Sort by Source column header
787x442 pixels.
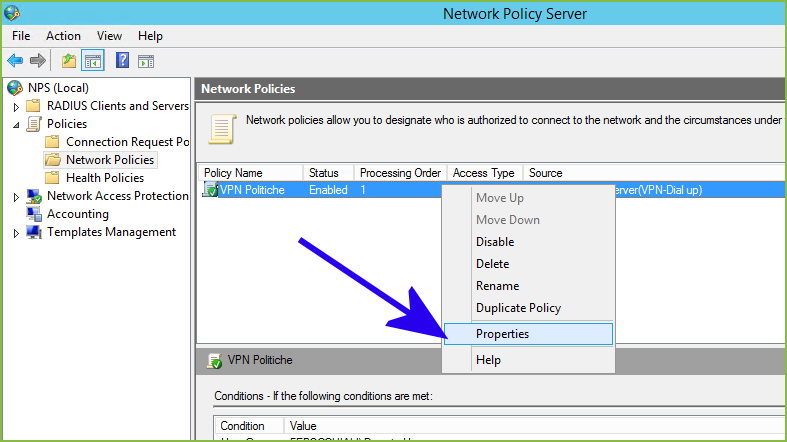[x=546, y=173]
